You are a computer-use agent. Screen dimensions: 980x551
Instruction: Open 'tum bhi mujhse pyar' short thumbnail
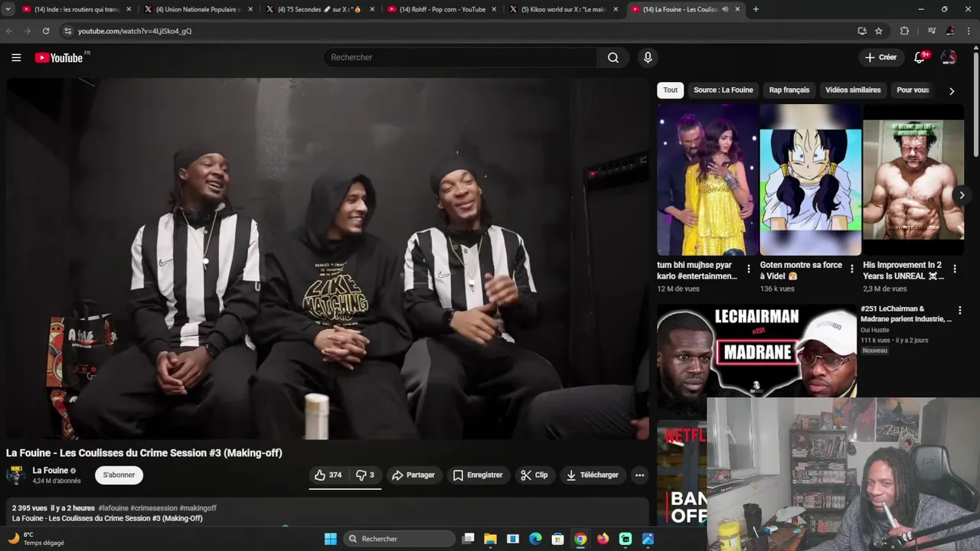pyautogui.click(x=707, y=180)
